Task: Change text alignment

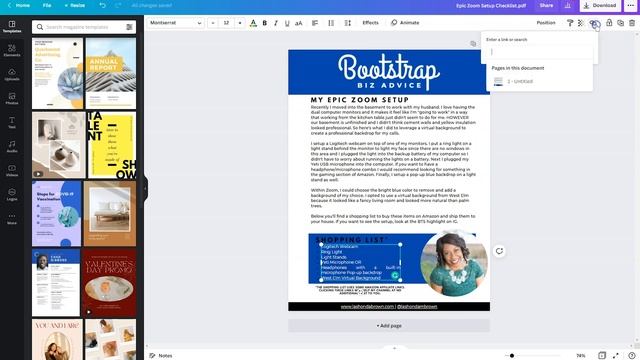Action: point(315,23)
